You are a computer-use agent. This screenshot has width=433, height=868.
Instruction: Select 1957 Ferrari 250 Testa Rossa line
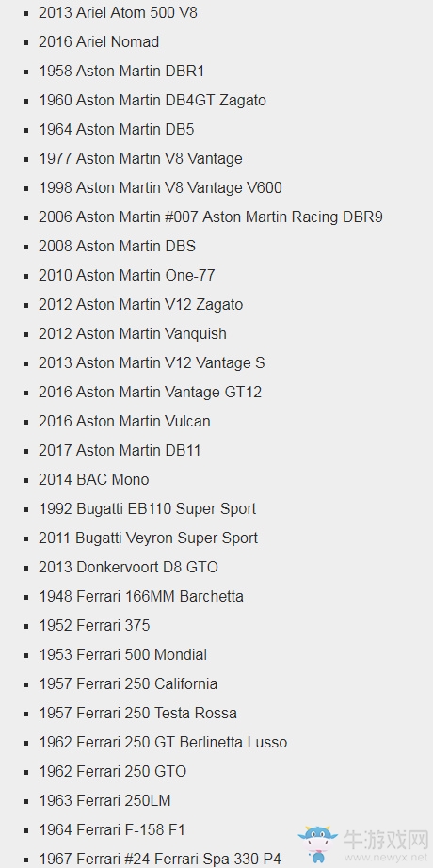137,713
